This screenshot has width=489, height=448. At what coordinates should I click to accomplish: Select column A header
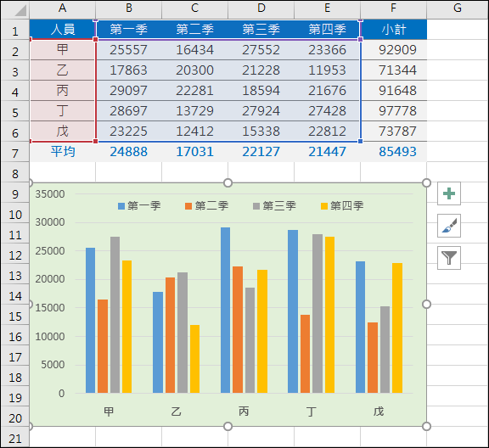[x=62, y=8]
